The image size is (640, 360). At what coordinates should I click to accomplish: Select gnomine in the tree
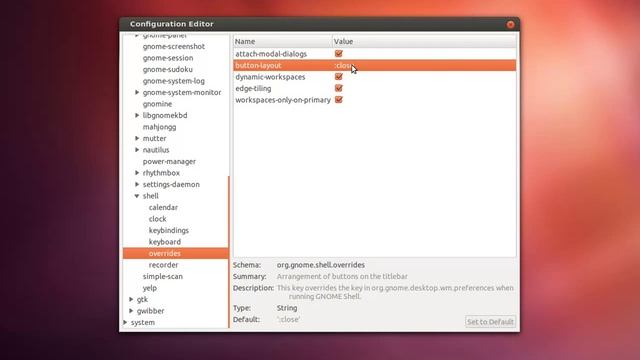(x=157, y=104)
